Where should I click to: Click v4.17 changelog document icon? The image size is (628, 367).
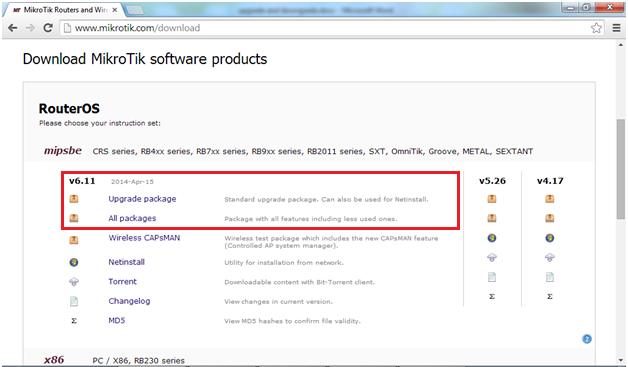(550, 277)
